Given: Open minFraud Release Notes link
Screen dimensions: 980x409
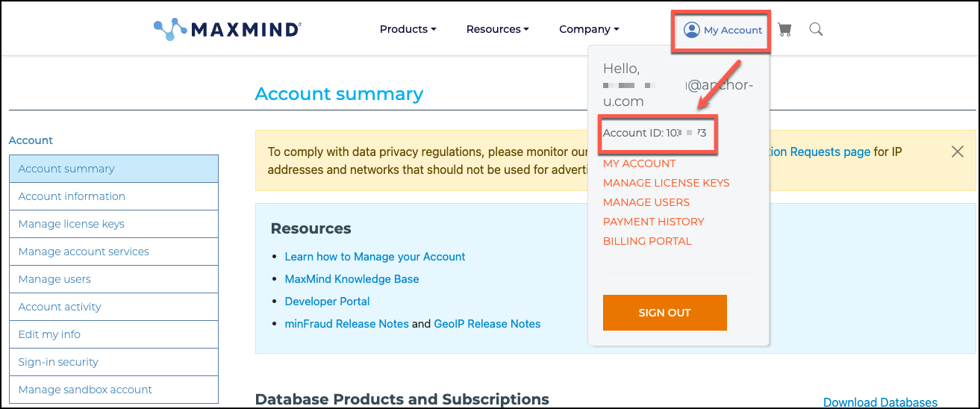Looking at the screenshot, I should pyautogui.click(x=346, y=324).
